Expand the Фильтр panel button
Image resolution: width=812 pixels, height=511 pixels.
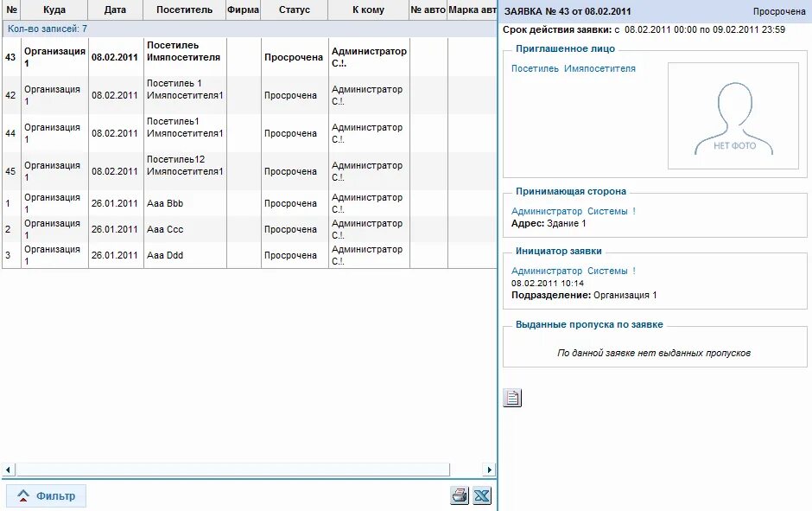46,496
